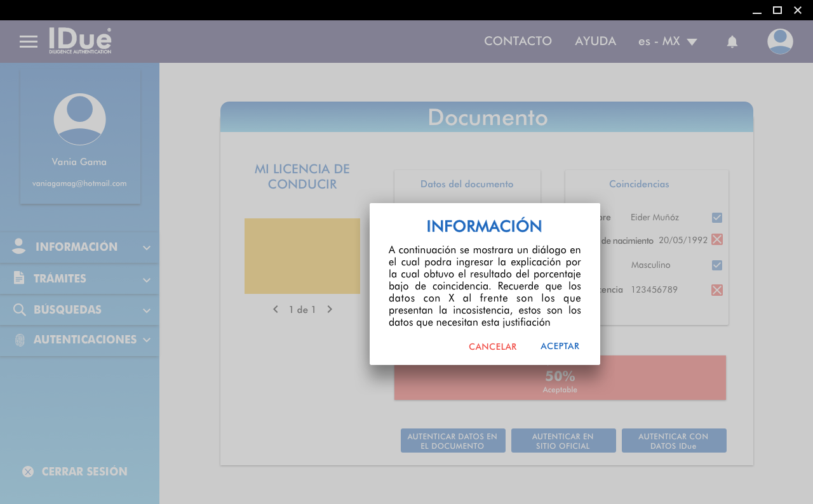The width and height of the screenshot is (813, 504).
Task: Open the AYUDA menu item
Action: 595,41
